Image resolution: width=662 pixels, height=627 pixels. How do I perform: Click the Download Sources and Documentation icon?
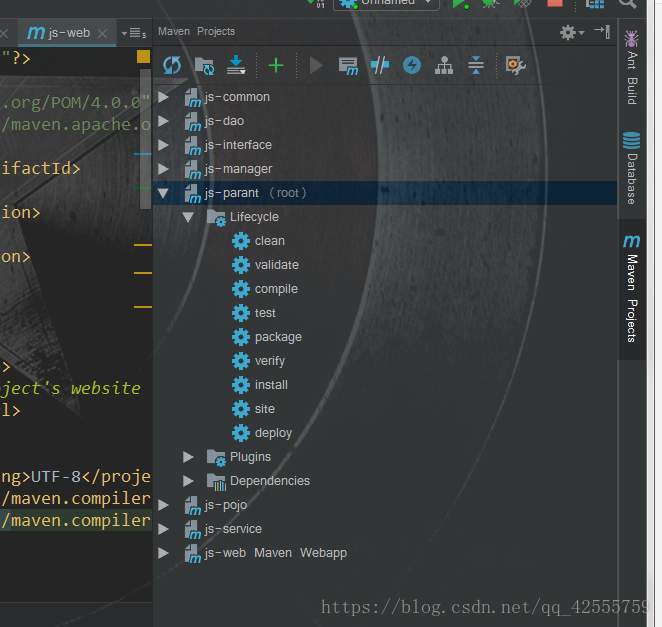[236, 66]
